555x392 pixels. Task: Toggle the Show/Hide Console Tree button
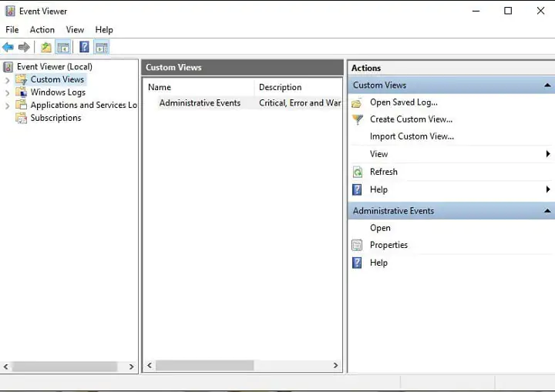pyautogui.click(x=63, y=48)
